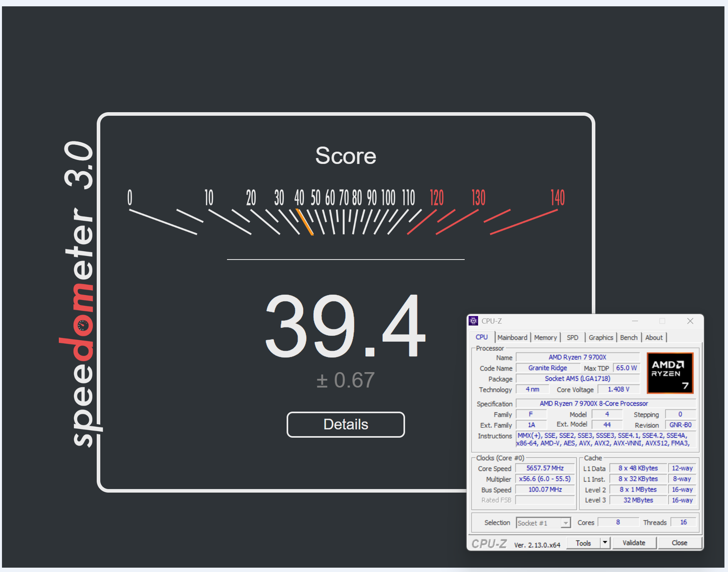Click the Code Name value Granite Ridge
Screen dimensions: 728x572
point(548,368)
